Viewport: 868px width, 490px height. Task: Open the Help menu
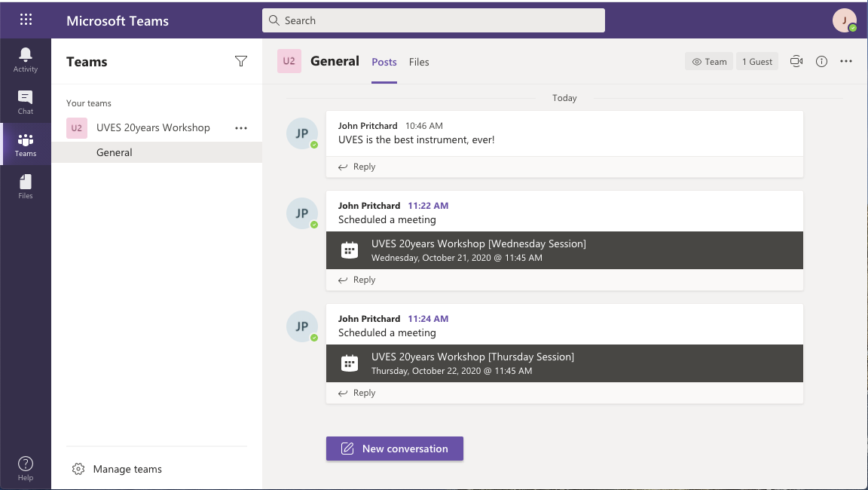[26, 468]
